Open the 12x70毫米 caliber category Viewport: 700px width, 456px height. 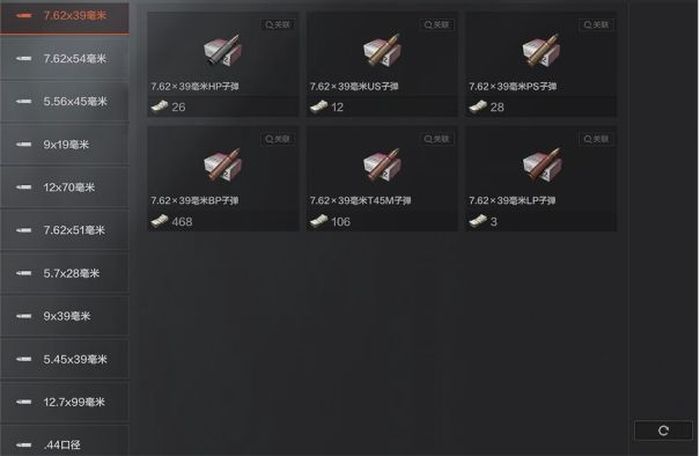(x=65, y=187)
